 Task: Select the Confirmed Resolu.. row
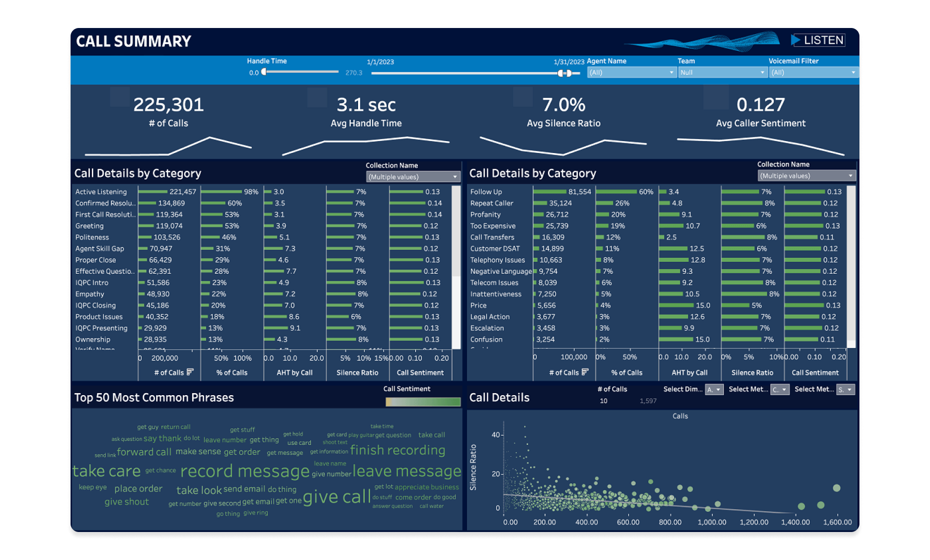point(262,203)
